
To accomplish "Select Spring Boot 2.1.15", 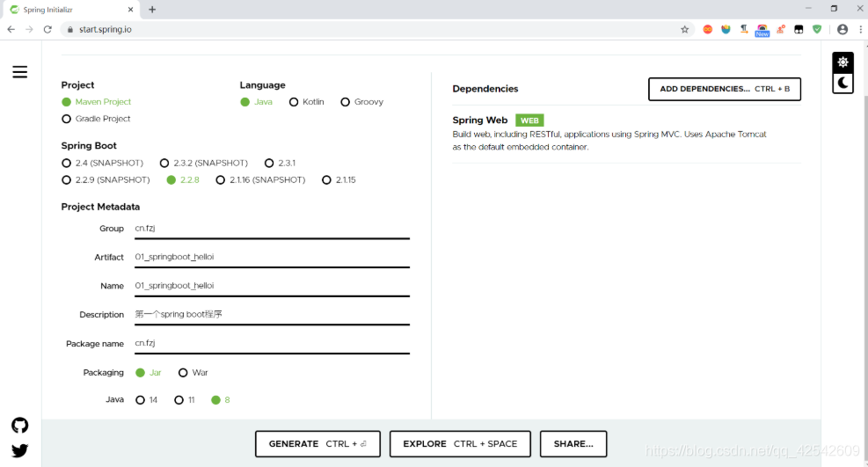I will [339, 179].
